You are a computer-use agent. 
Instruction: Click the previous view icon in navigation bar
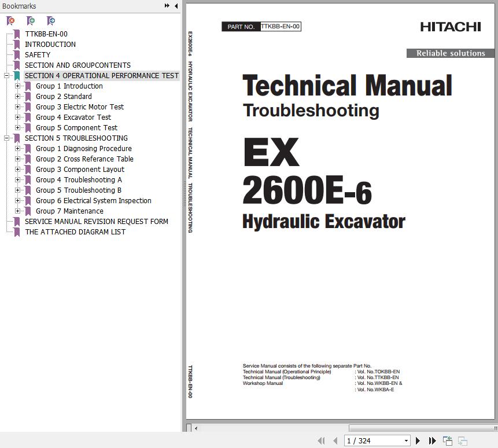(x=448, y=441)
